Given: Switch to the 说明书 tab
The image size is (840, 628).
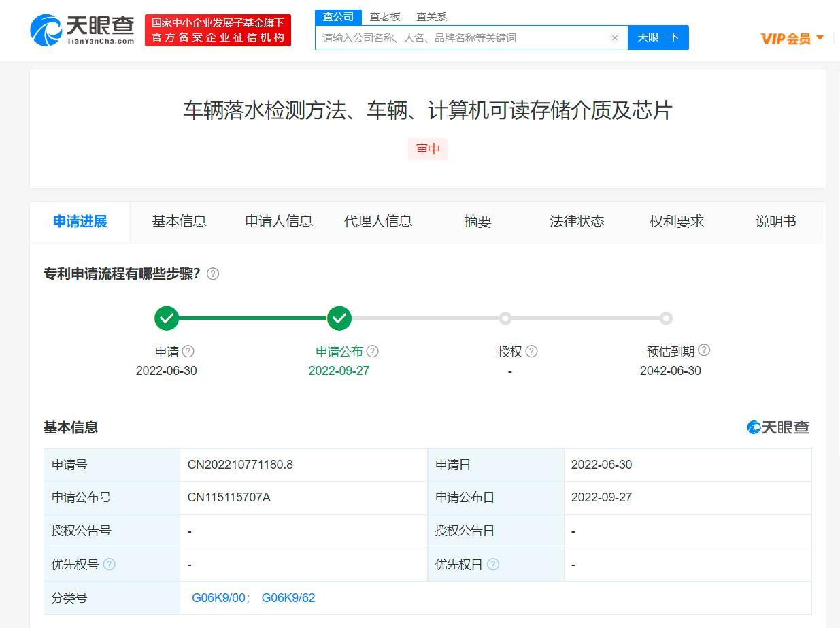Looking at the screenshot, I should click(x=776, y=221).
